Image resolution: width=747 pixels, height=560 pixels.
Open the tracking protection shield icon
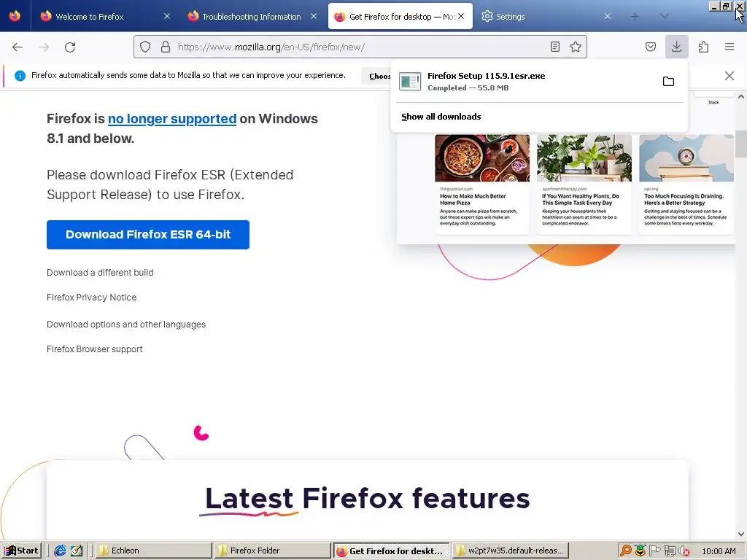tap(145, 47)
